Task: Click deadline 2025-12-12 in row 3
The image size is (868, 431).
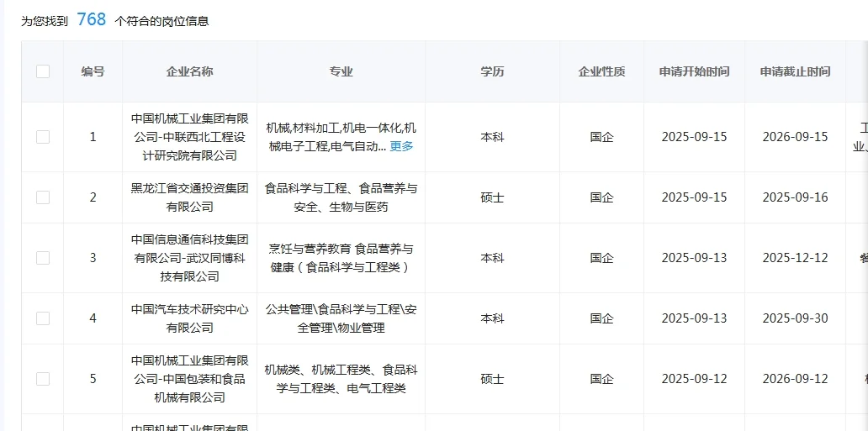Action: coord(795,258)
